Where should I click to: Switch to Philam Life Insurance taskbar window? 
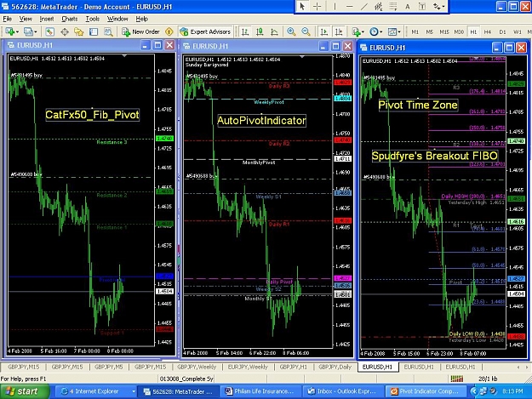pyautogui.click(x=260, y=391)
